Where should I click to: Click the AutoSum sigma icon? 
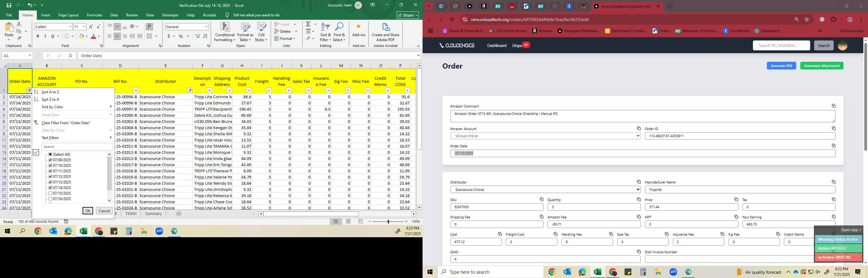308,24
